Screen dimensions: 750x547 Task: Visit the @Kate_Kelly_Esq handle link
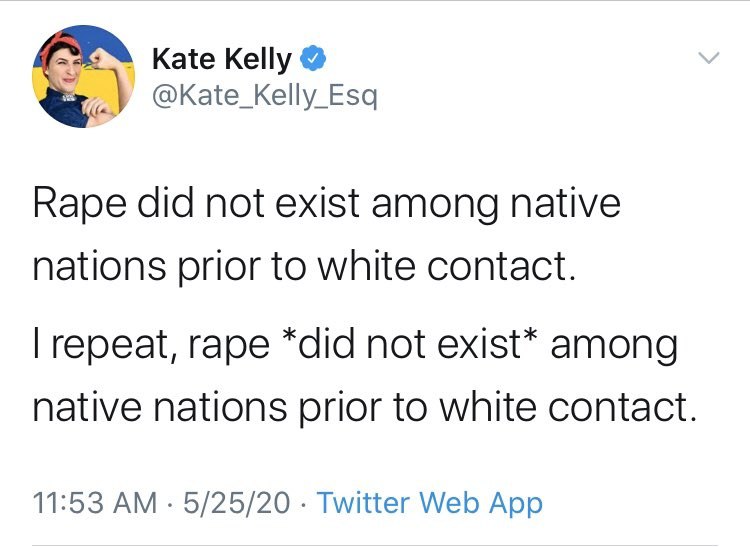[x=265, y=96]
